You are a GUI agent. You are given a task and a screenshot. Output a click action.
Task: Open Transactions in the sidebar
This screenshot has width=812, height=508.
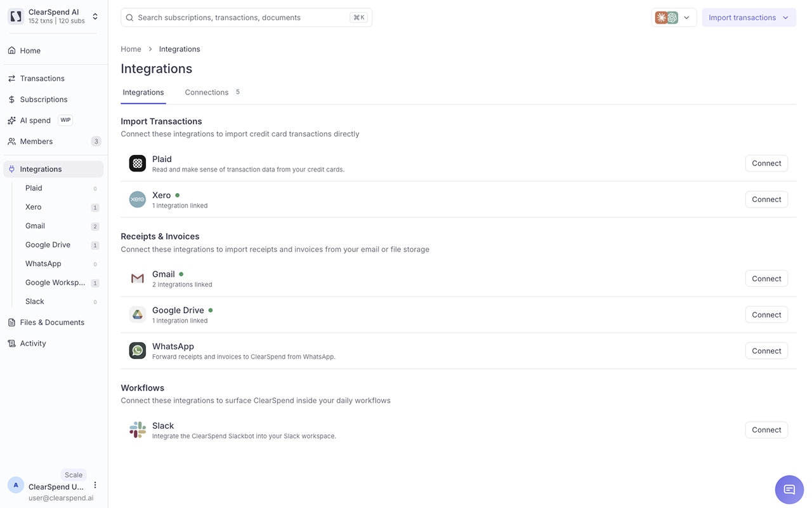pyautogui.click(x=53, y=79)
